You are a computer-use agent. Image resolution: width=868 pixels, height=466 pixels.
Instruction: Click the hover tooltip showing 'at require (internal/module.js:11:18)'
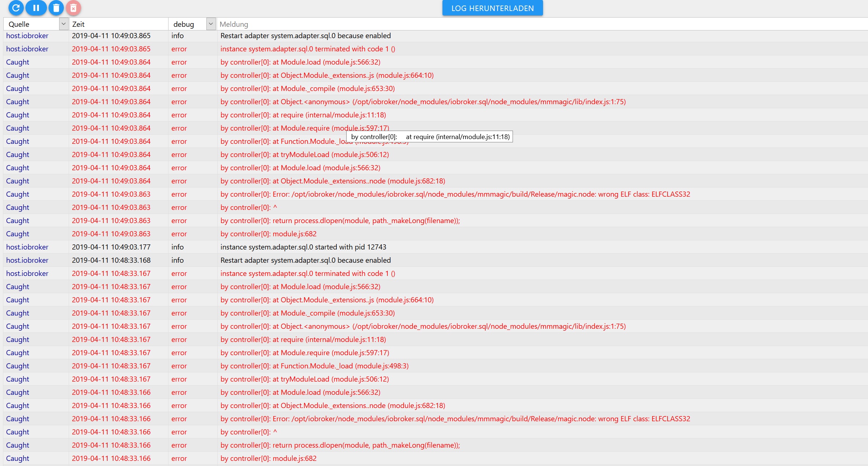[430, 137]
